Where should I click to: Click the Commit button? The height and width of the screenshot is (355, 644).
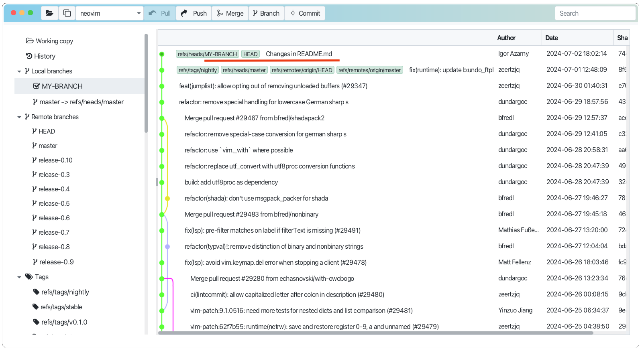pos(305,13)
